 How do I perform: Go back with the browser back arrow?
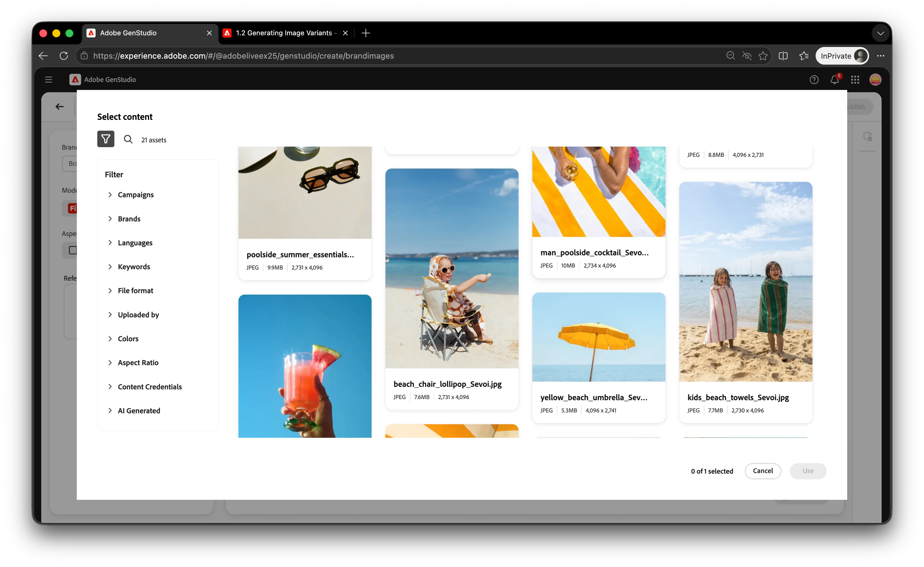43,56
